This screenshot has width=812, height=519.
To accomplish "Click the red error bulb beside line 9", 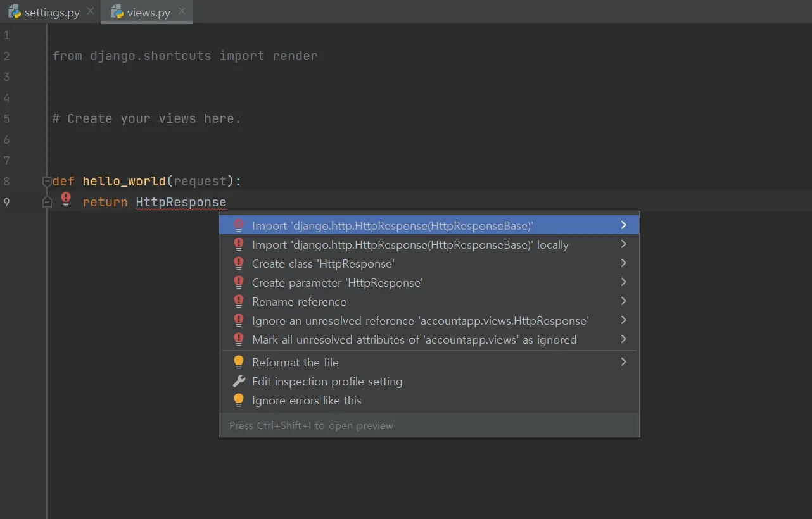I will 66,199.
